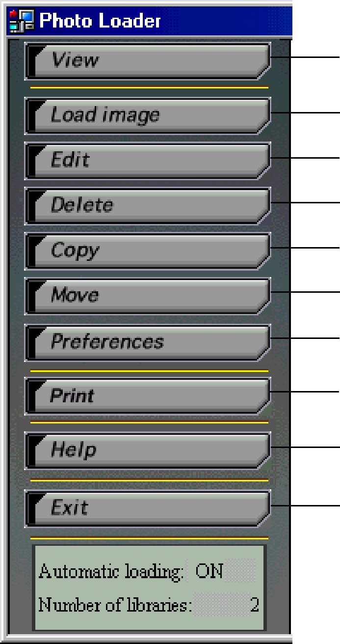Click the yellow separator line below Exit
The image size is (340, 644).
(x=149, y=537)
